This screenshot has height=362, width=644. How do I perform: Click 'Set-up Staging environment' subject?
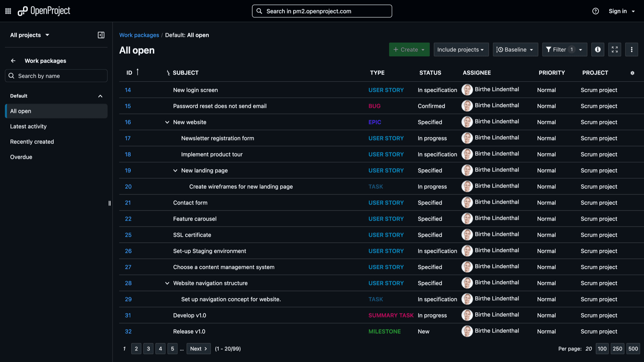pyautogui.click(x=210, y=251)
